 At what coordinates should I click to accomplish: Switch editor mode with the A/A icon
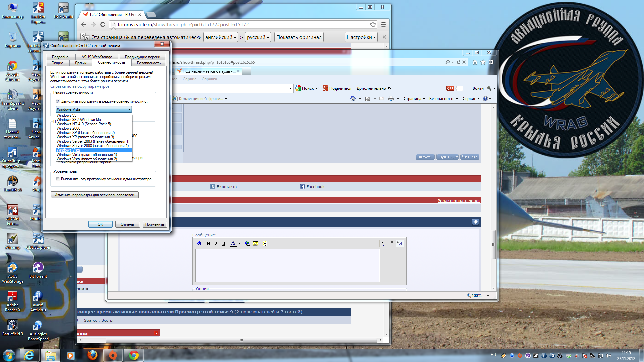(x=400, y=244)
